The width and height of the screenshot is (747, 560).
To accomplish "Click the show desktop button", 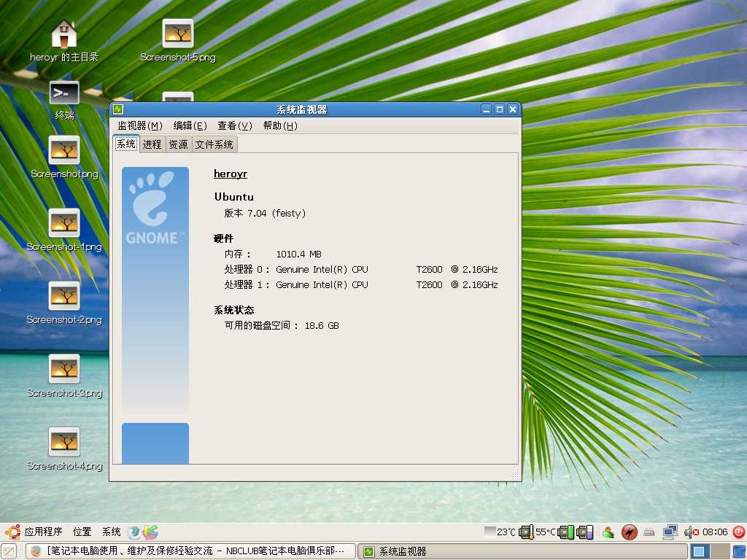I will point(9,551).
